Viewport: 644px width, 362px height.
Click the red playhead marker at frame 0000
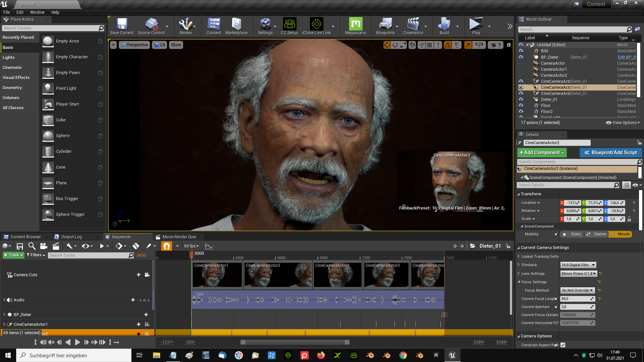click(x=192, y=255)
